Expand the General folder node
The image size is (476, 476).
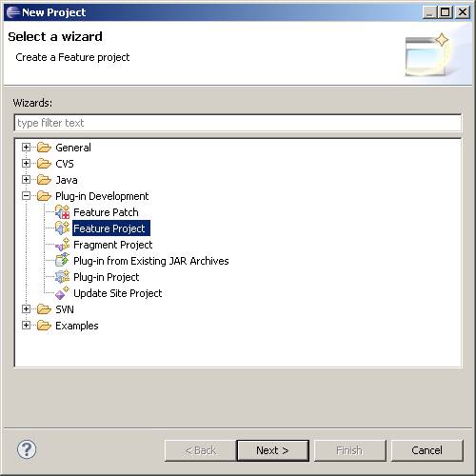[26, 148]
